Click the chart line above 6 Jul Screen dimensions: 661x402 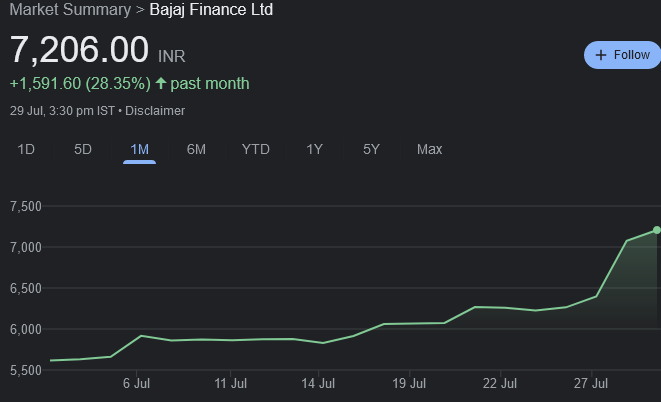click(144, 336)
